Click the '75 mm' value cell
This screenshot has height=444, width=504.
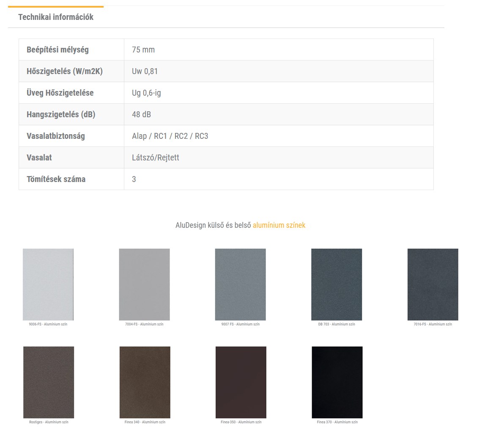click(279, 50)
